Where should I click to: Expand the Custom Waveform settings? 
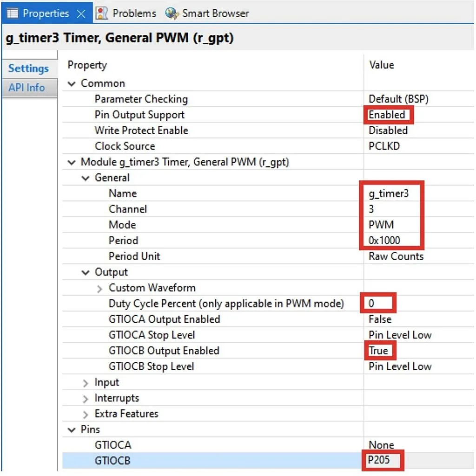(x=99, y=288)
